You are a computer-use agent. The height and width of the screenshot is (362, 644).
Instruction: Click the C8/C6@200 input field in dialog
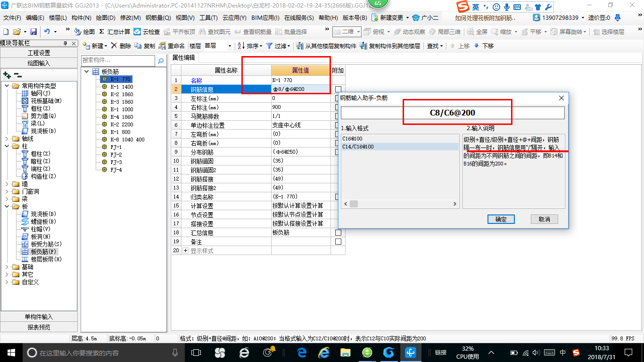point(453,113)
